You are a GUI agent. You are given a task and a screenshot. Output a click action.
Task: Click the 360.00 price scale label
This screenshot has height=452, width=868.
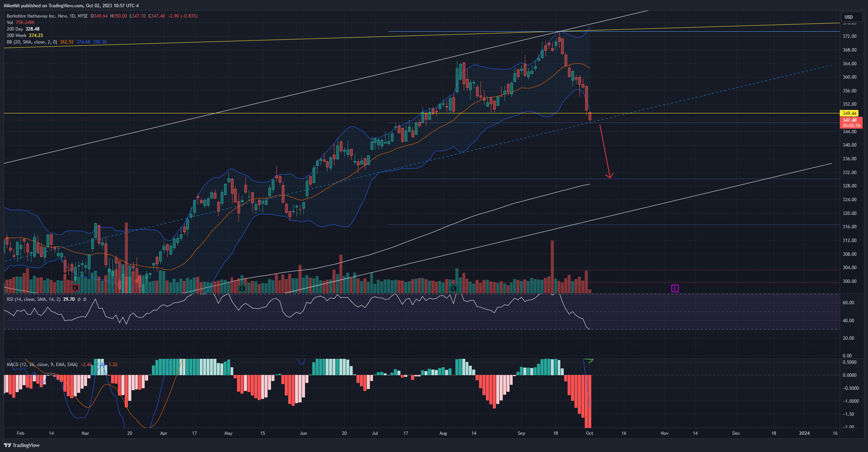(x=849, y=77)
